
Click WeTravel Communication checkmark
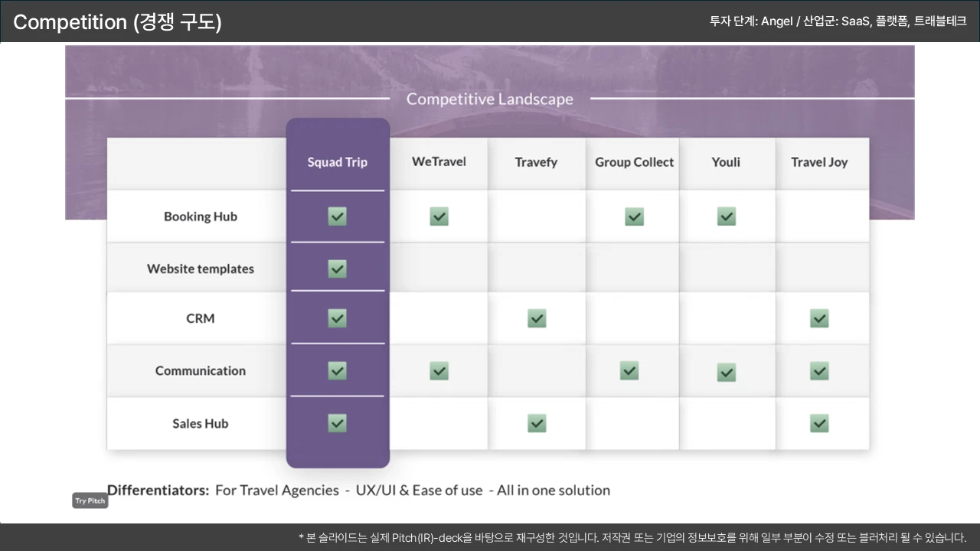point(439,371)
